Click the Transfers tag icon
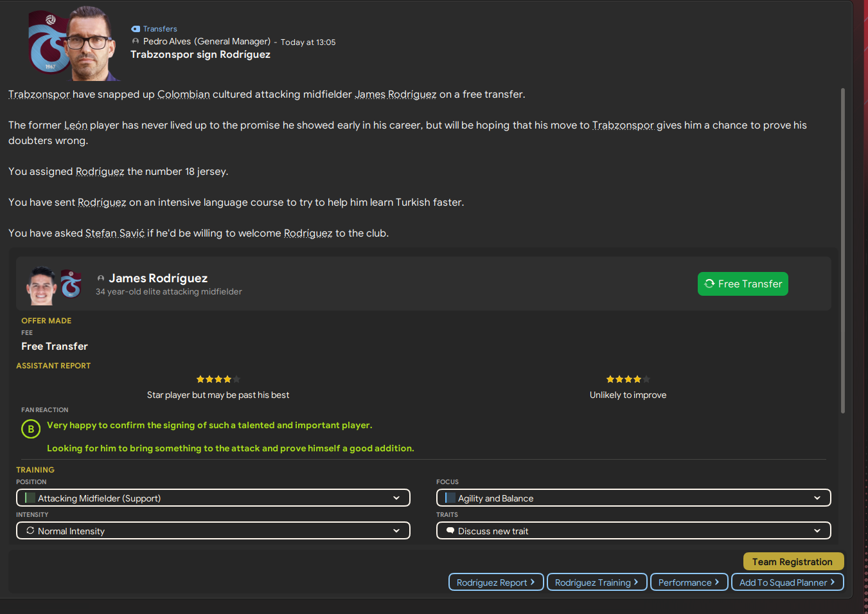This screenshot has width=868, height=614. tap(135, 29)
